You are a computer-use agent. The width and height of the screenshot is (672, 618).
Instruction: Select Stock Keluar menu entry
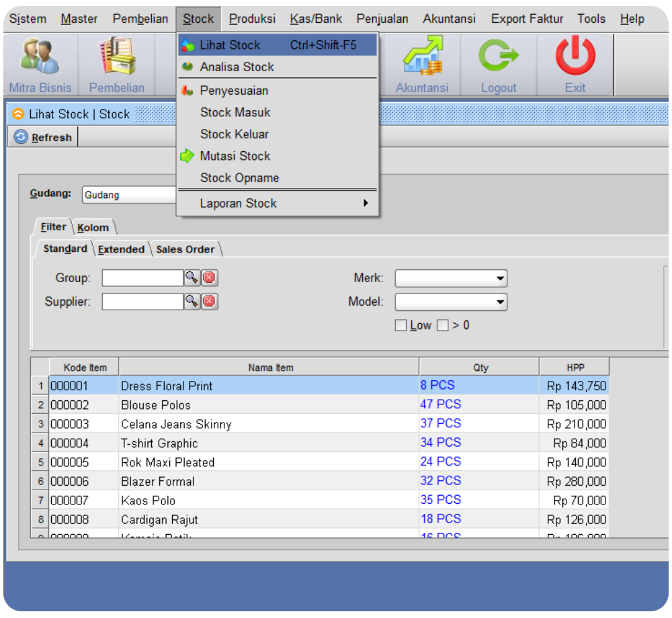(x=278, y=134)
